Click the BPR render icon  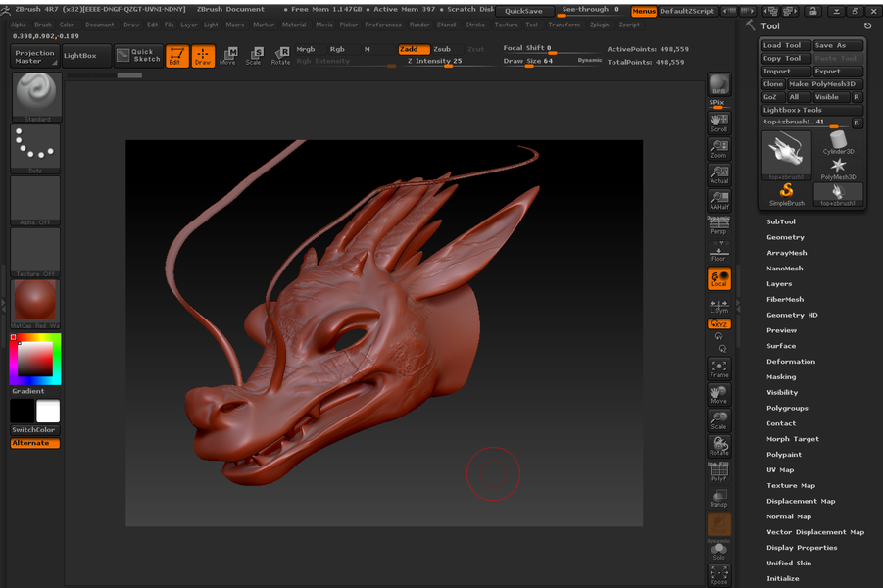coord(719,85)
